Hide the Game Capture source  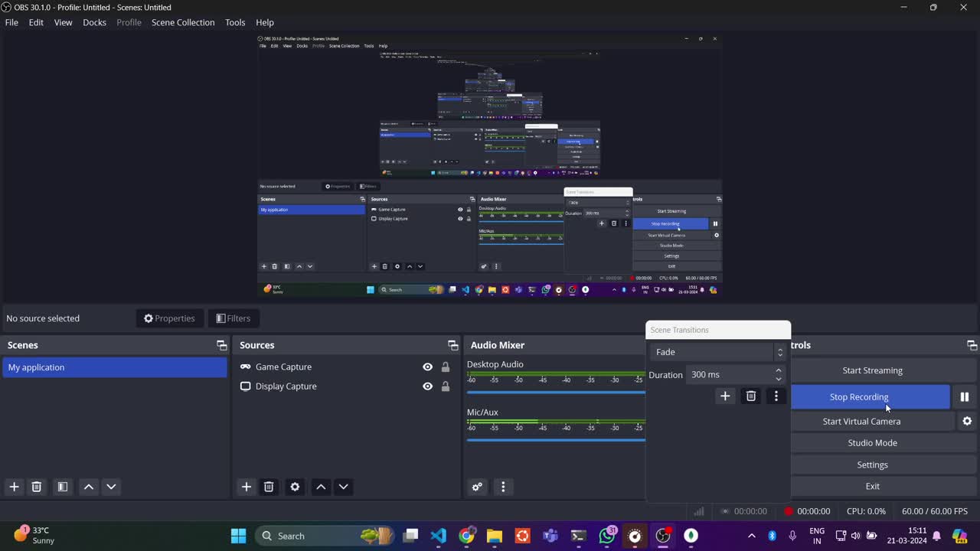coord(427,367)
